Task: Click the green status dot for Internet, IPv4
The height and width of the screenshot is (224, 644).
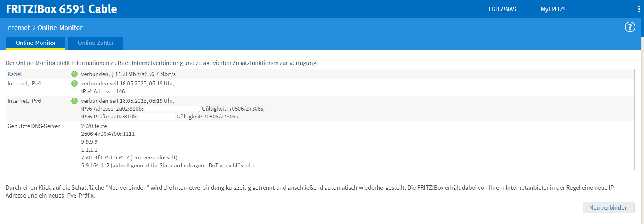Action: (74, 83)
